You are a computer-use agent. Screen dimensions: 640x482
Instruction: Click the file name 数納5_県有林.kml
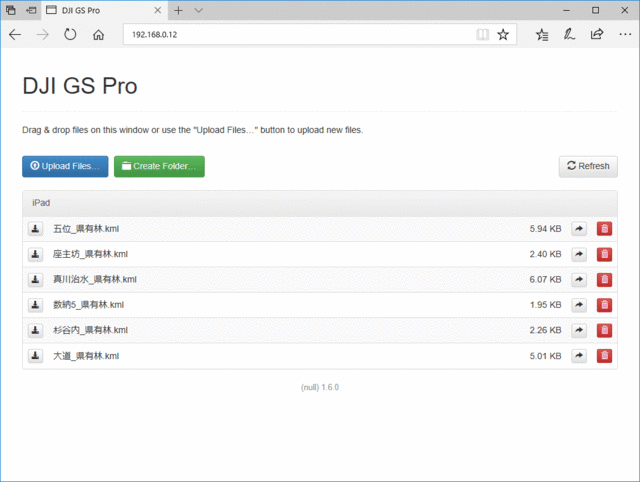click(x=88, y=305)
